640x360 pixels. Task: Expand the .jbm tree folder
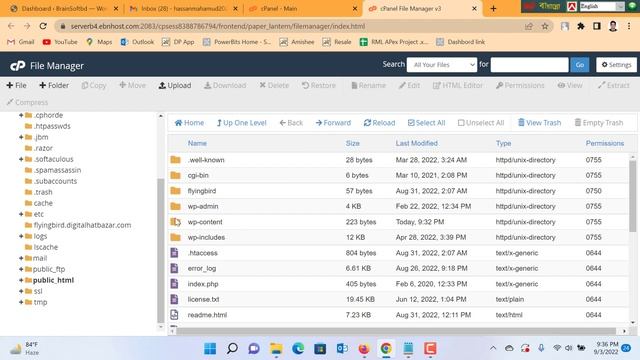[x=21, y=137]
